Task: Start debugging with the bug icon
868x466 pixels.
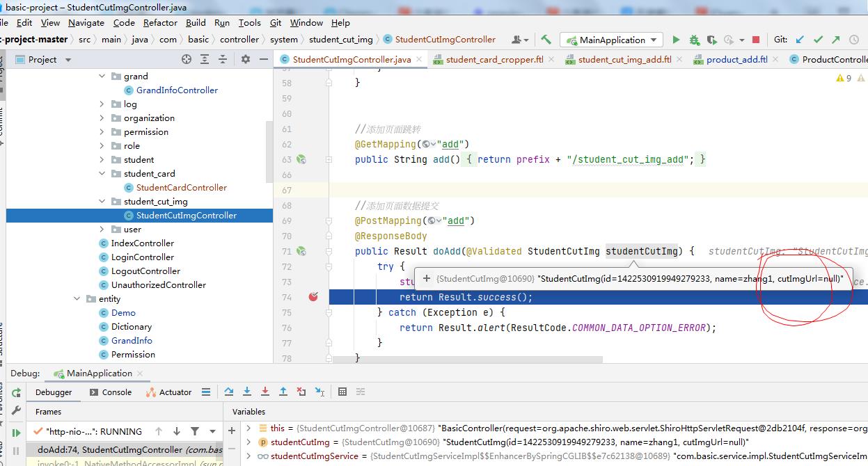Action: pyautogui.click(x=694, y=40)
